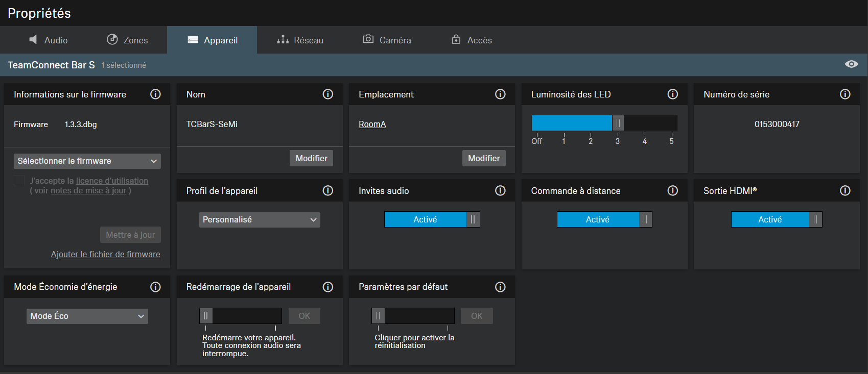Click info icon on Paramètres par défaut
Viewport: 868px width, 374px height.
click(x=500, y=287)
